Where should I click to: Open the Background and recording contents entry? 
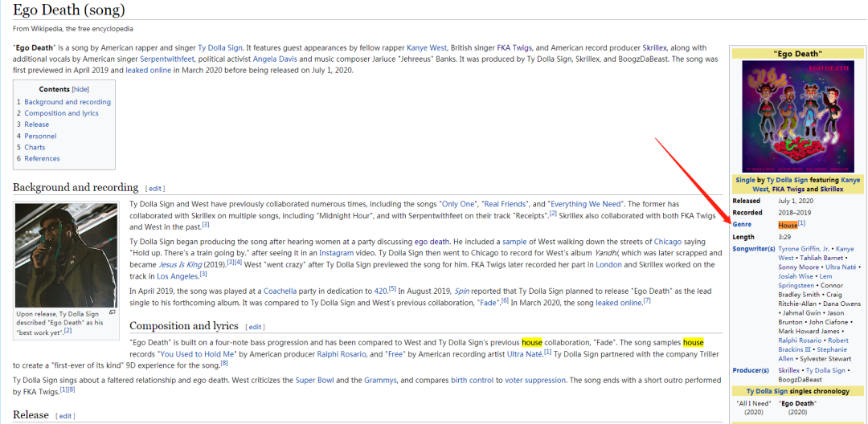pyautogui.click(x=68, y=102)
